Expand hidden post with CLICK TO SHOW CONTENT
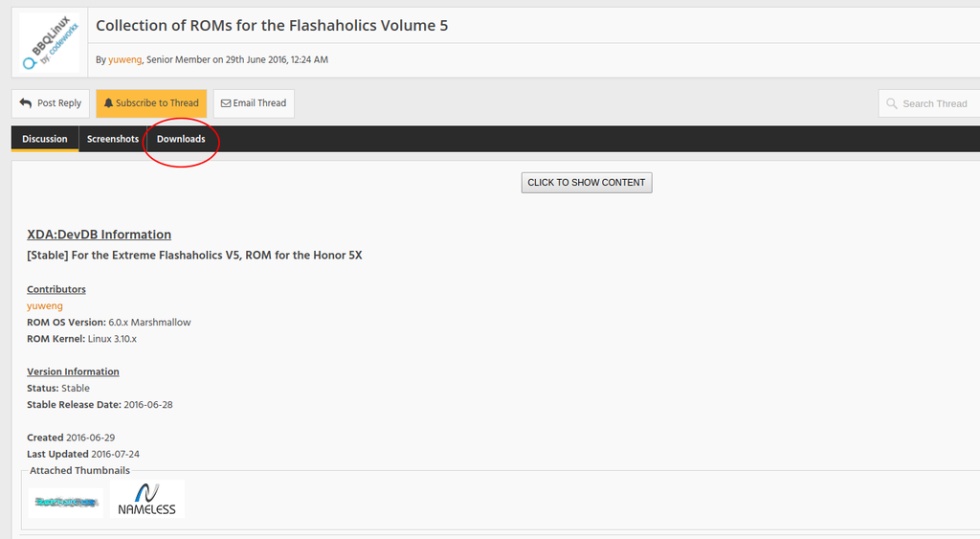This screenshot has height=539, width=980. click(x=587, y=182)
